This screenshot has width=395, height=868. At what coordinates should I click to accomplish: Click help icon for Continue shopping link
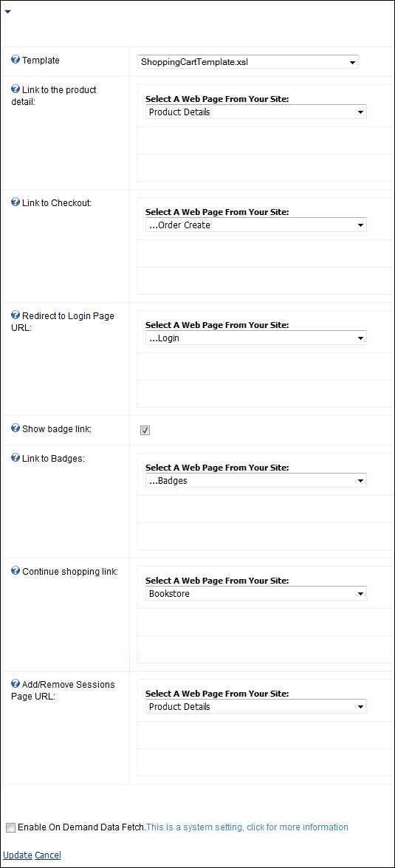click(x=16, y=571)
